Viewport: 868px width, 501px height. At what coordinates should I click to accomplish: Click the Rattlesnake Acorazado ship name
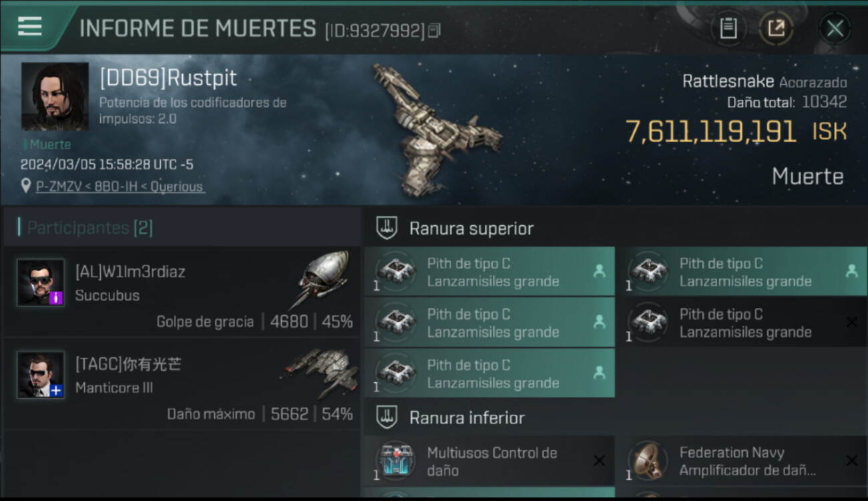point(765,82)
